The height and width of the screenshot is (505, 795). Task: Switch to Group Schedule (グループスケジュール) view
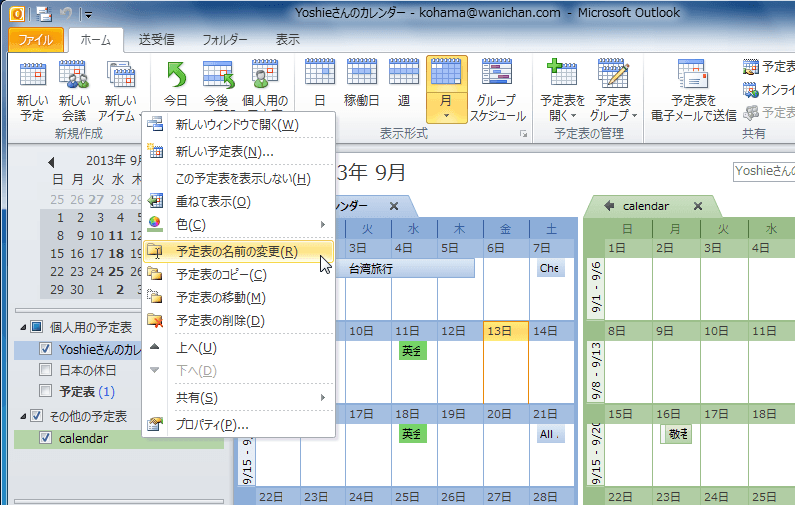tap(497, 90)
